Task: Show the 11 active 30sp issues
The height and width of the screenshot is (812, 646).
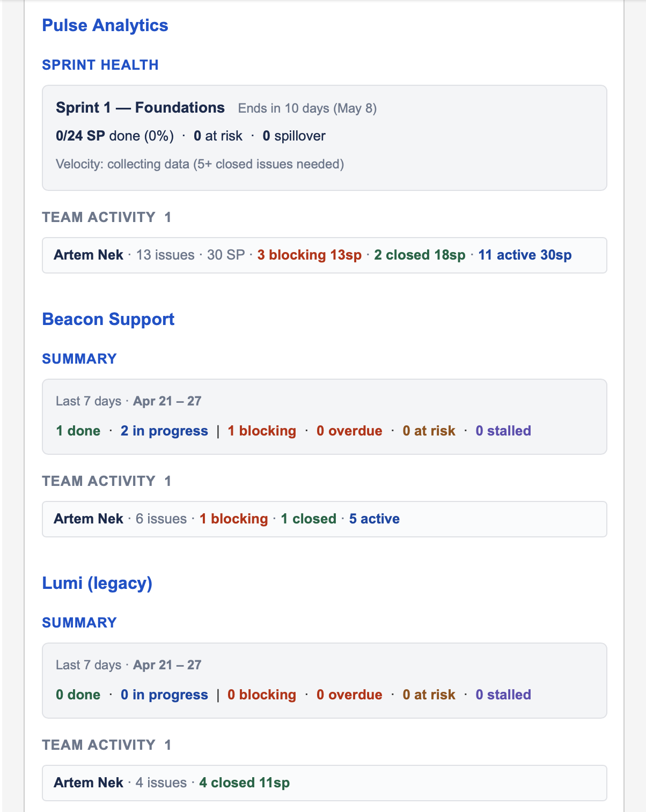Action: (525, 255)
